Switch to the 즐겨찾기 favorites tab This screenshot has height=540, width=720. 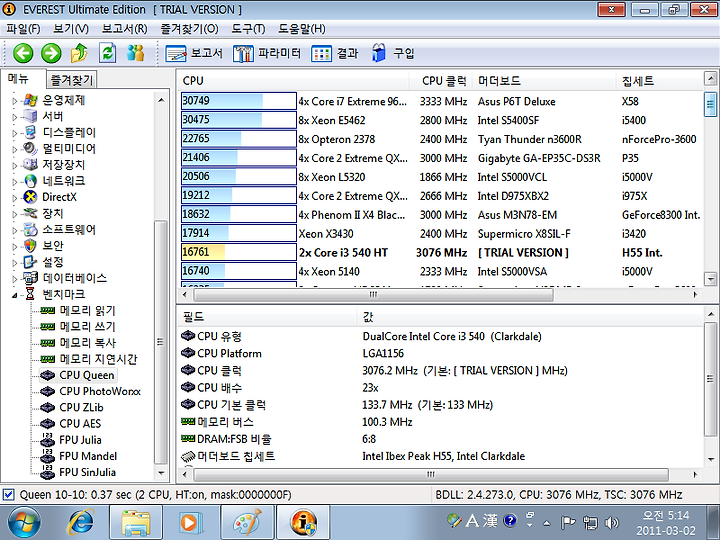tap(72, 80)
